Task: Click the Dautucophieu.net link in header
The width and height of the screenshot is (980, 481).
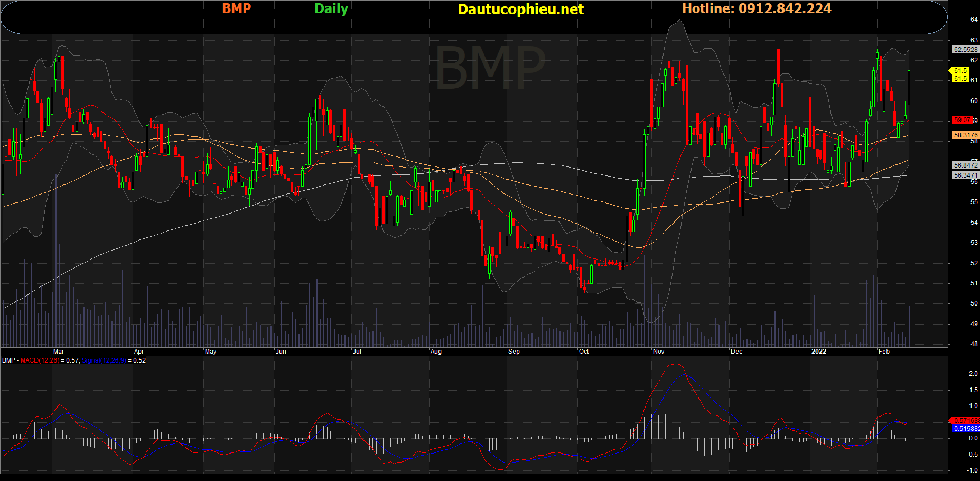Action: (520, 10)
